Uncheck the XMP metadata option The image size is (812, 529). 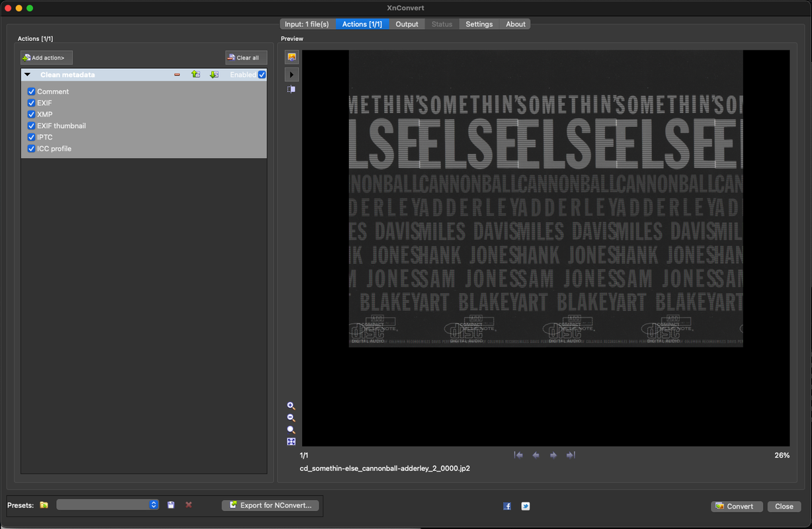[31, 114]
